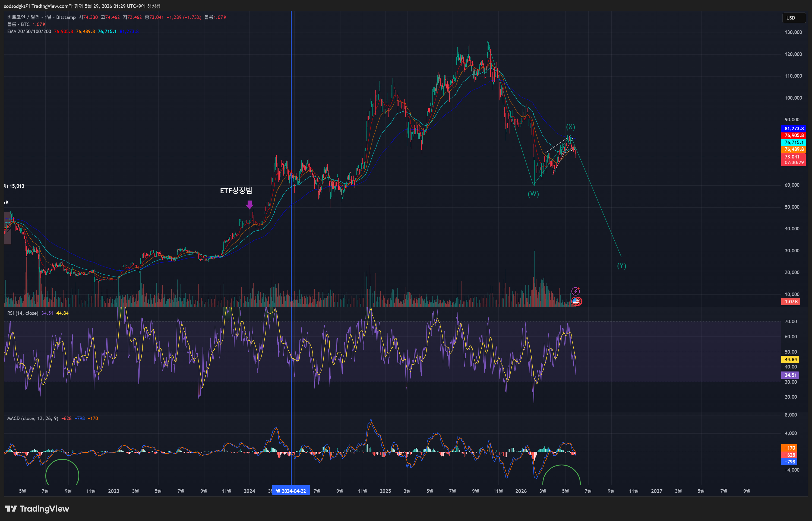Click the 2023 label on time axis
Image resolution: width=812 pixels, height=521 pixels.
pyautogui.click(x=114, y=491)
